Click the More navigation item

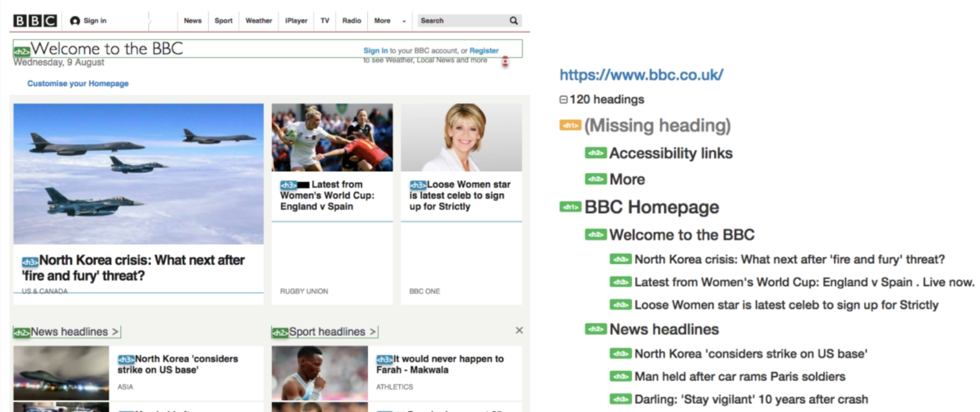[382, 21]
